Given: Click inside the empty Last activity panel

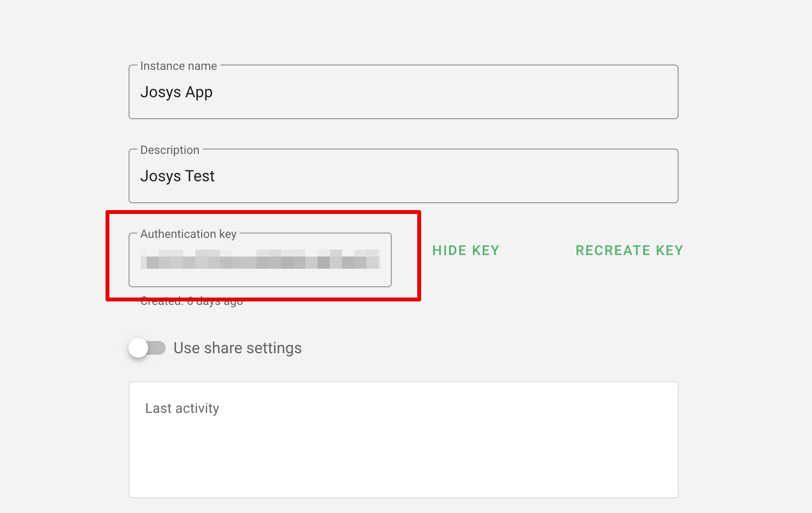Looking at the screenshot, I should pyautogui.click(x=403, y=454).
